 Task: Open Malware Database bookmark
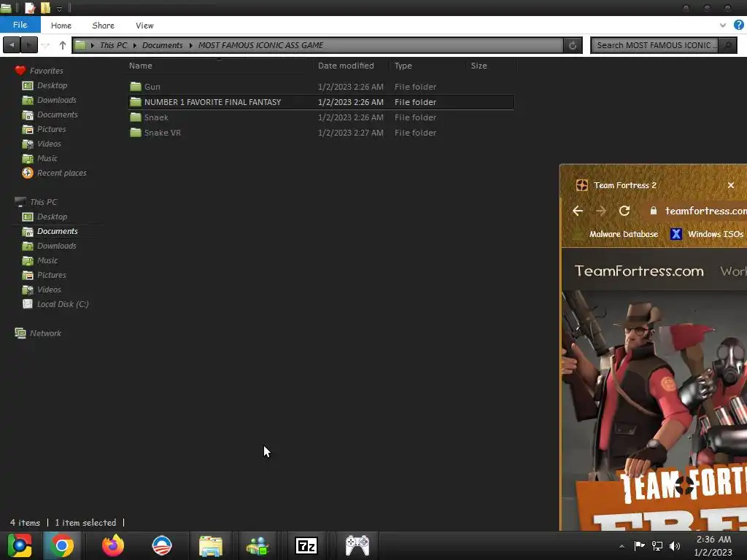[x=616, y=234]
